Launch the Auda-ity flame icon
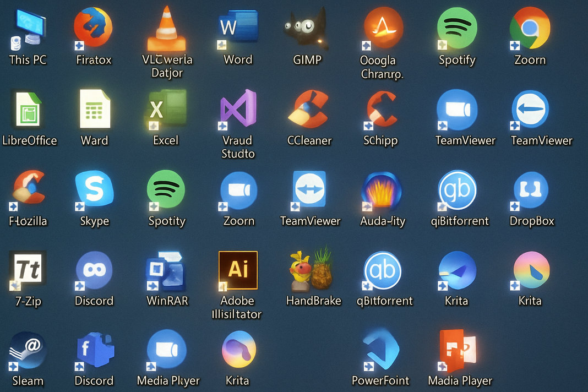Viewport: 588px width, 392px height. [382, 190]
